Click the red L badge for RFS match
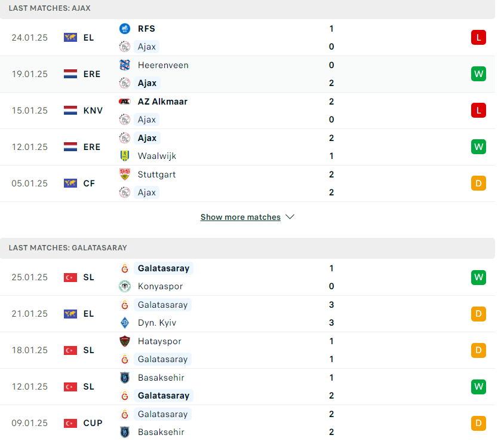This screenshot has height=441, width=504. 478,37
